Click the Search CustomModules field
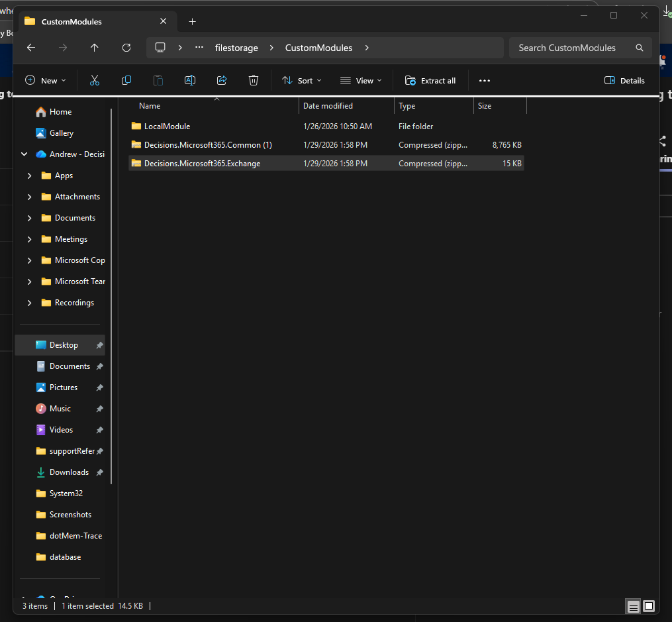 [x=573, y=48]
